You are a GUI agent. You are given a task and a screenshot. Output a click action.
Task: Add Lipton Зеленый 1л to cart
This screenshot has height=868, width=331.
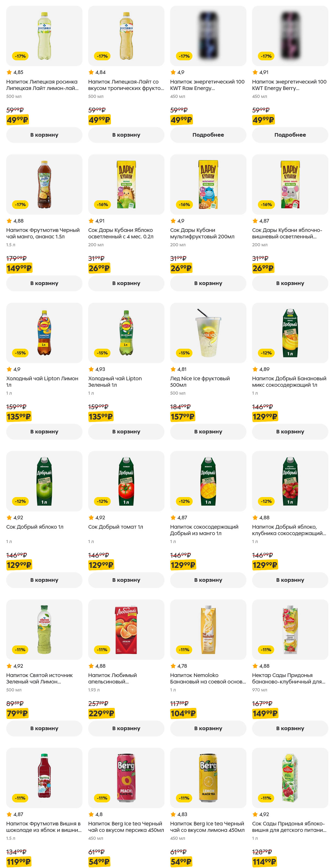tap(126, 431)
